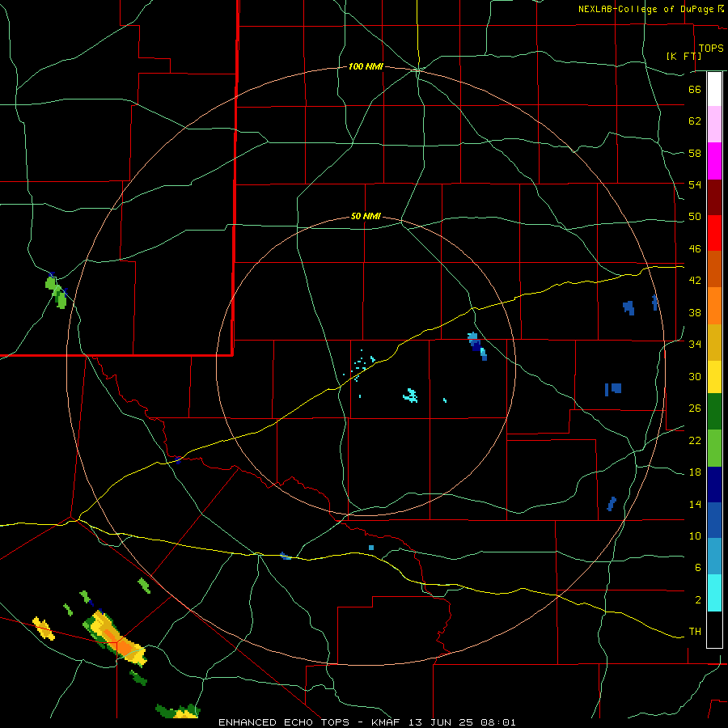
Task: Click the cyan 2 kft color band
Action: coord(714,593)
